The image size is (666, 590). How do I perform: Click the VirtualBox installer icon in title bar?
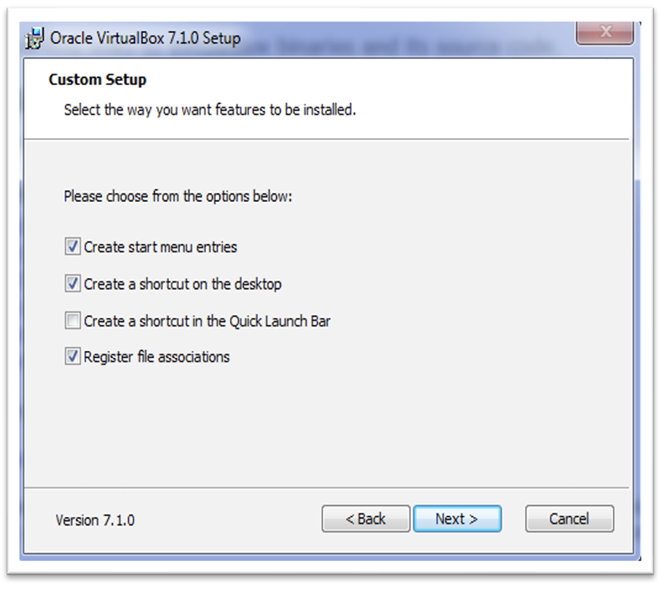[x=35, y=40]
